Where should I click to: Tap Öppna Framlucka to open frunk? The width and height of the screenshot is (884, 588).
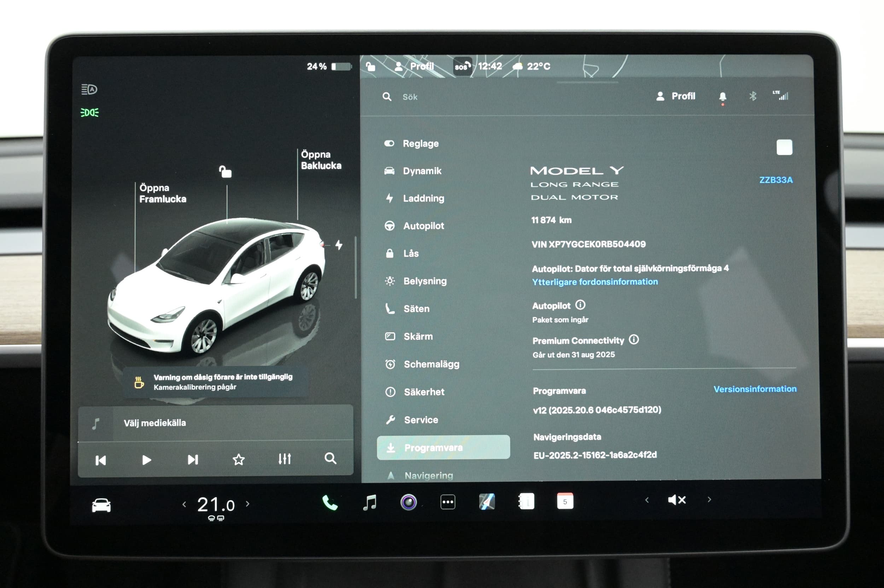pos(163,193)
